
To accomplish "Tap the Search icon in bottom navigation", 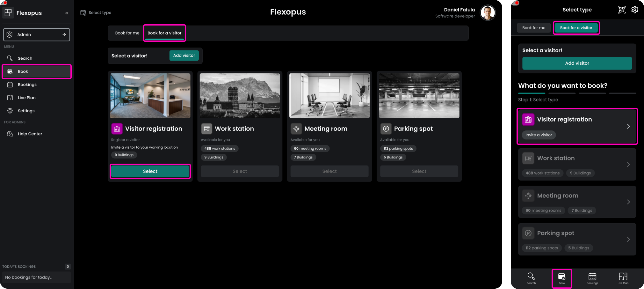I will 531,278.
